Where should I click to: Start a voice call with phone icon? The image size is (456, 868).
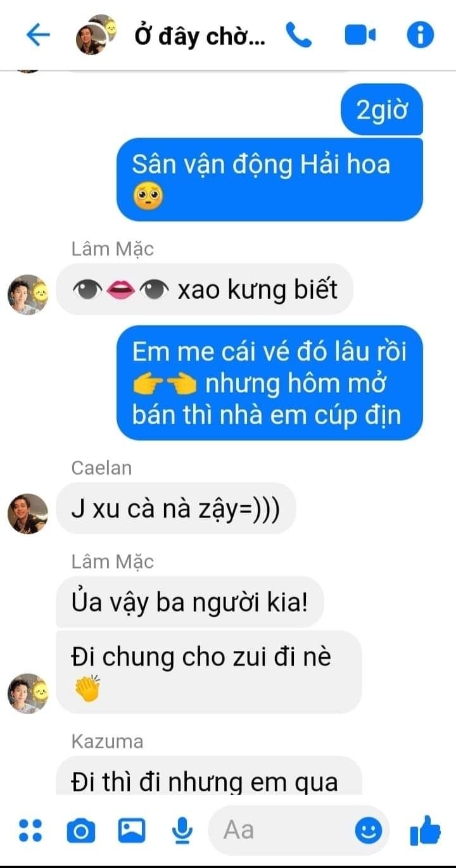pyautogui.click(x=299, y=35)
